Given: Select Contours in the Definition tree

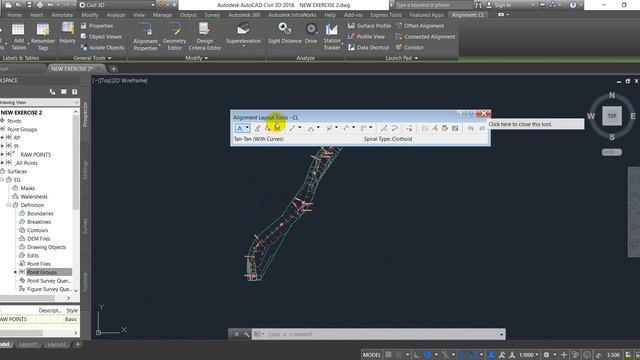Looking at the screenshot, I should pyautogui.click(x=37, y=230).
